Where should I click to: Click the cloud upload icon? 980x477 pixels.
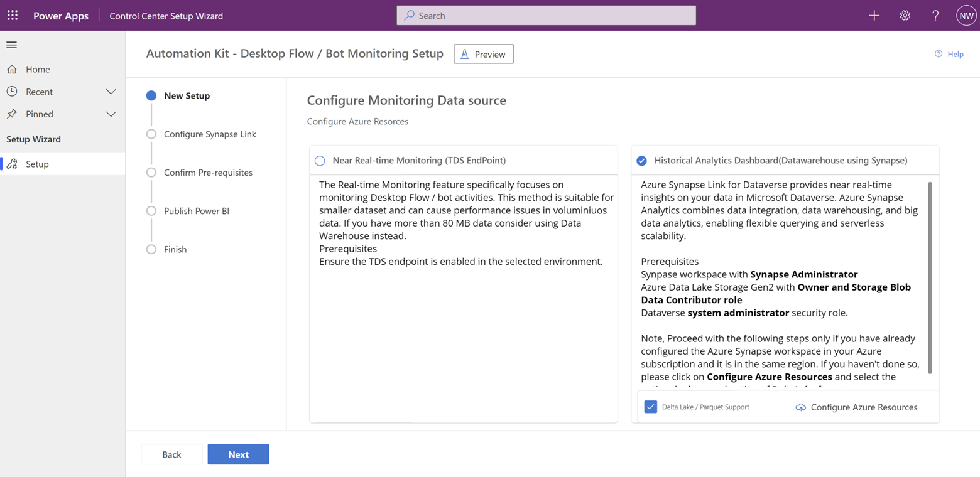tap(801, 407)
